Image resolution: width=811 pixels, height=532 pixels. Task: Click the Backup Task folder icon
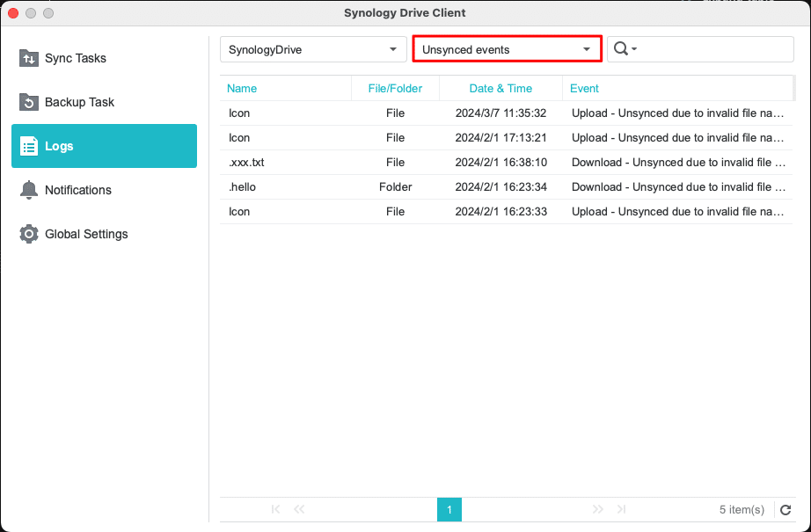click(28, 102)
